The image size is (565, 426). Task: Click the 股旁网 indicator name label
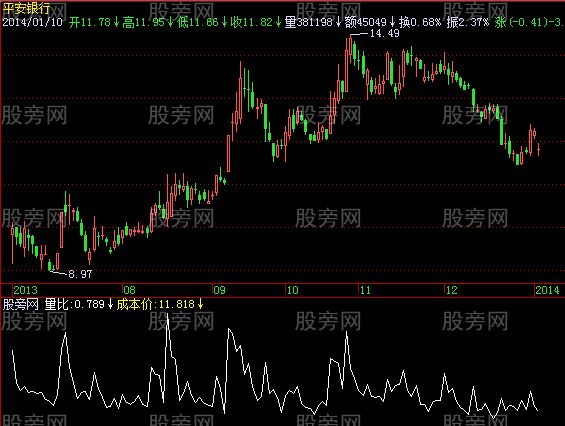pos(21,304)
